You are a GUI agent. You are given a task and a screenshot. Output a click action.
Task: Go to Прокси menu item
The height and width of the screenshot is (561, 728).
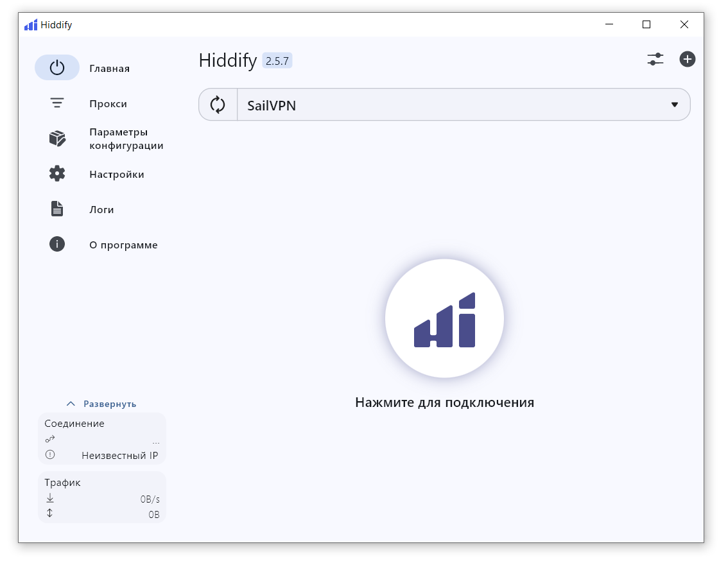tap(108, 104)
